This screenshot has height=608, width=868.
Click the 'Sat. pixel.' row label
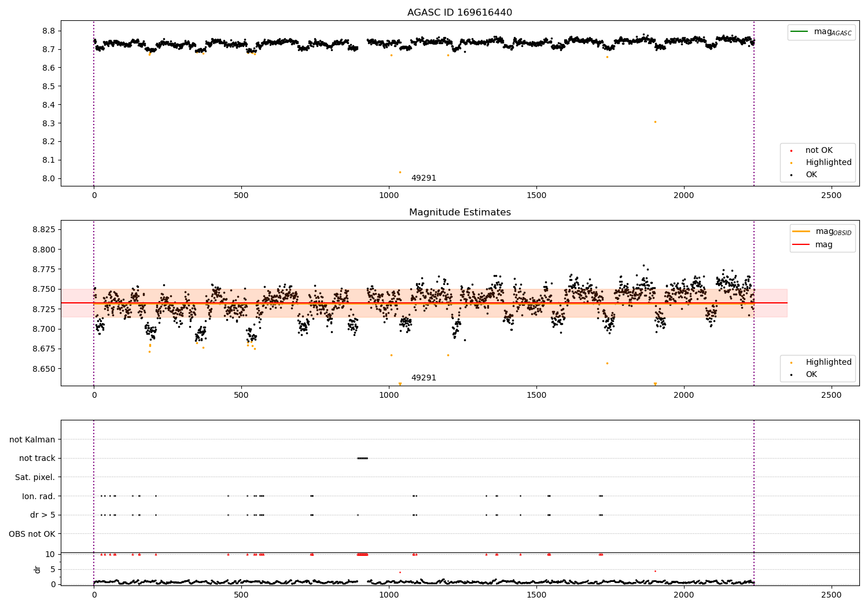(x=35, y=478)
